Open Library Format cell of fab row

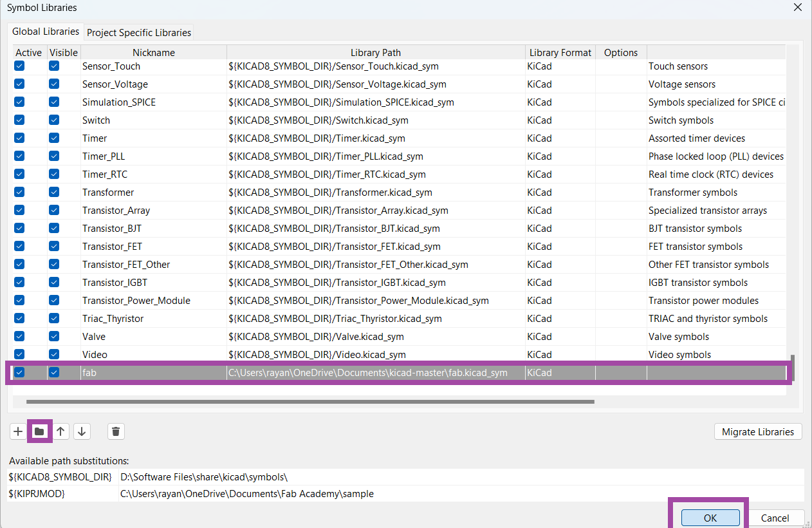point(560,373)
